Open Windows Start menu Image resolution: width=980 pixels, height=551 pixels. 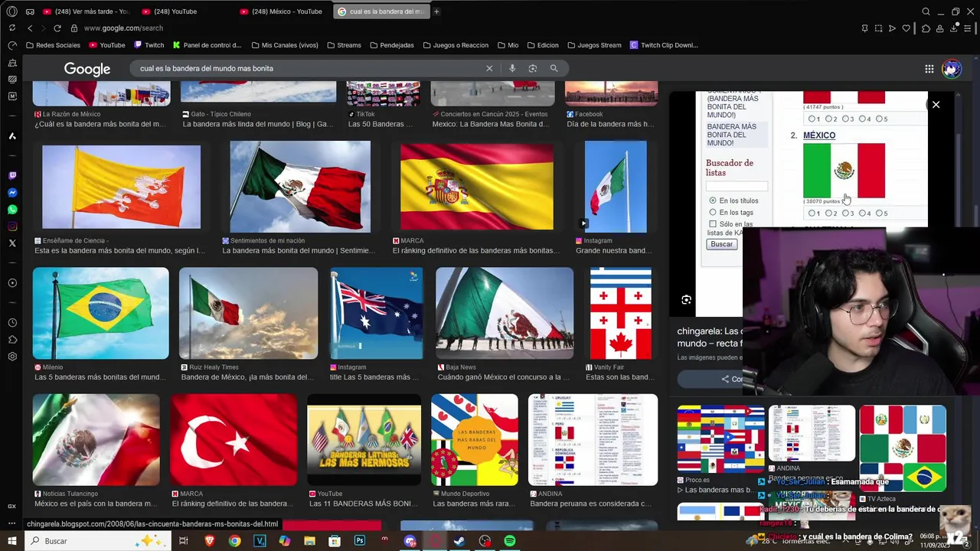12,541
